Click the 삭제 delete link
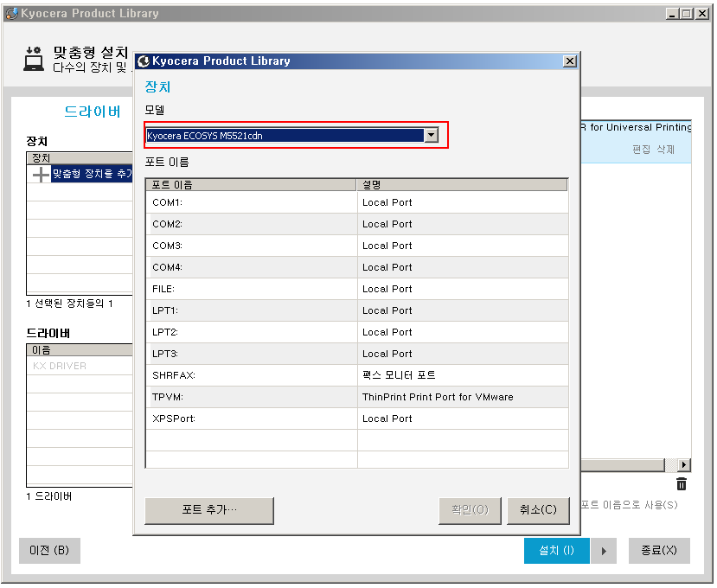 (666, 150)
